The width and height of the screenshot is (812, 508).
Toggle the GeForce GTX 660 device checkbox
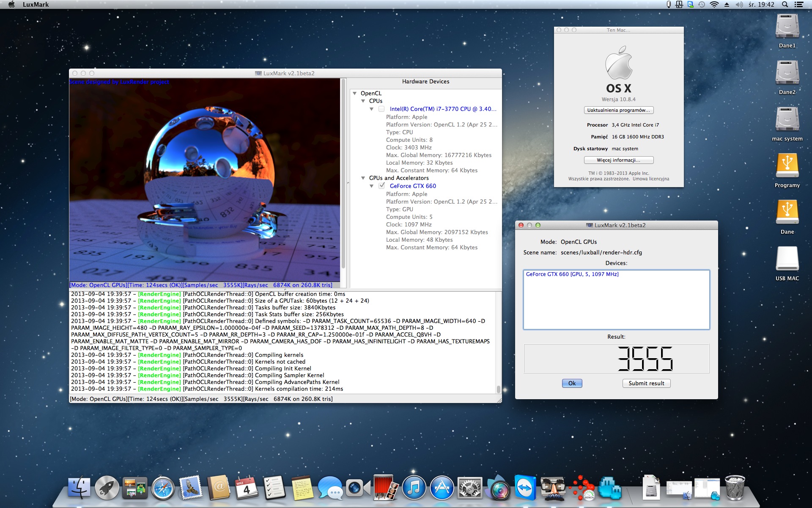click(381, 186)
